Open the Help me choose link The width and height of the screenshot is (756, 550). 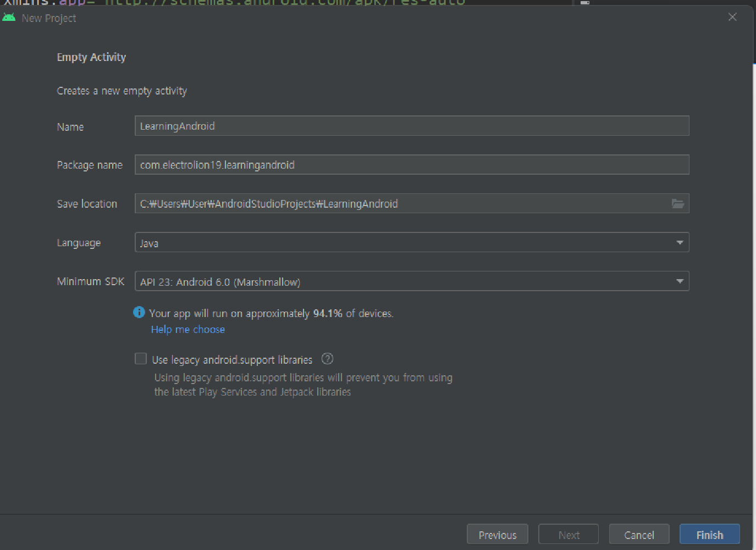188,329
